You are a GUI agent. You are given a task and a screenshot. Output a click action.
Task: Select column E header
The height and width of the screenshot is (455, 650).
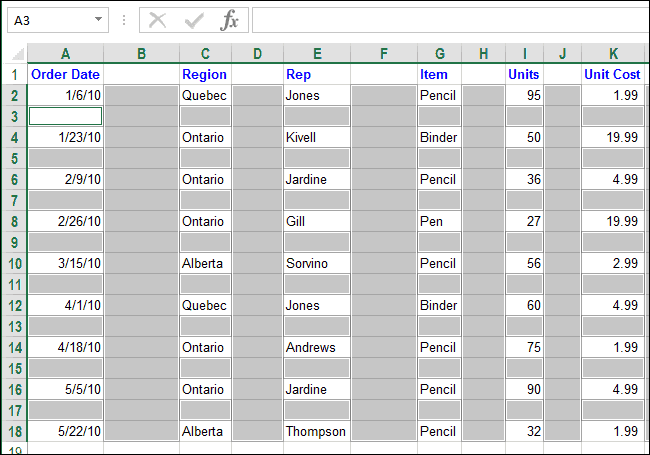coord(316,53)
